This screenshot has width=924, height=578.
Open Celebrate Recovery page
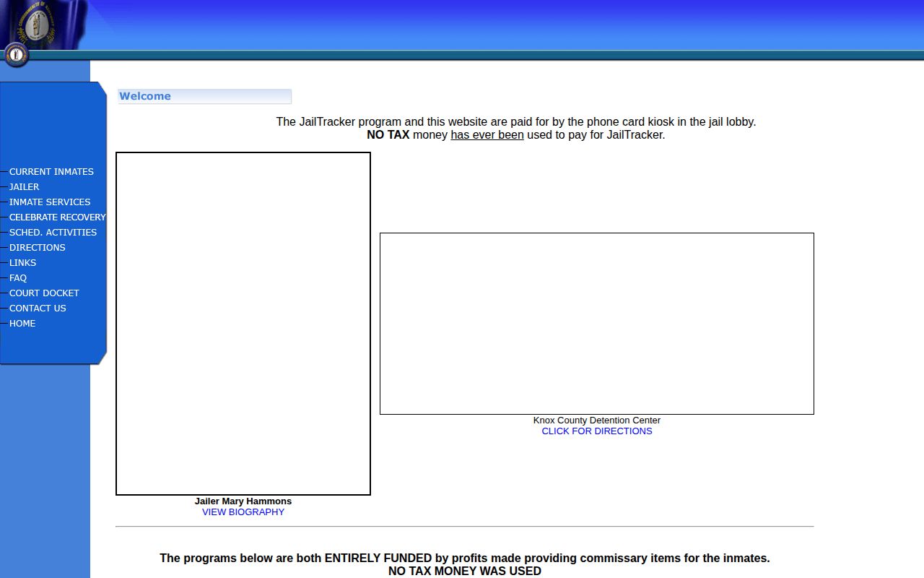click(57, 217)
